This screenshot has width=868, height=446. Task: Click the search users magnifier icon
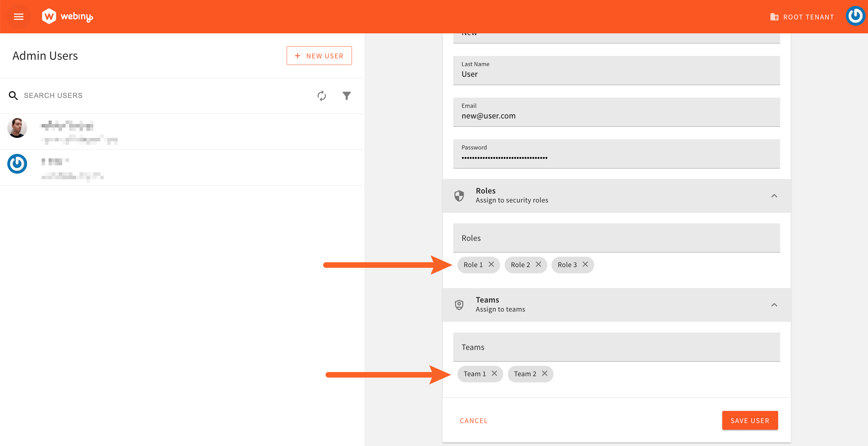pos(13,95)
